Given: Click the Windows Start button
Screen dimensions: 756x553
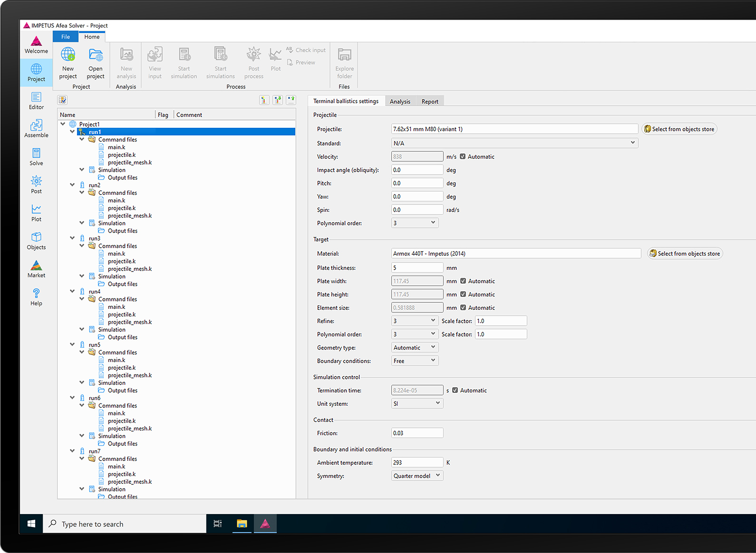Looking at the screenshot, I should [31, 524].
